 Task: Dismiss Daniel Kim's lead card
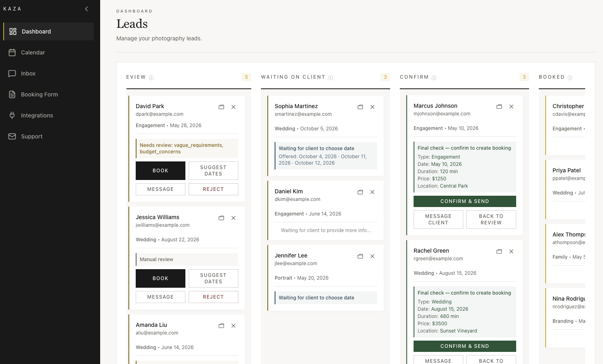pos(372,192)
